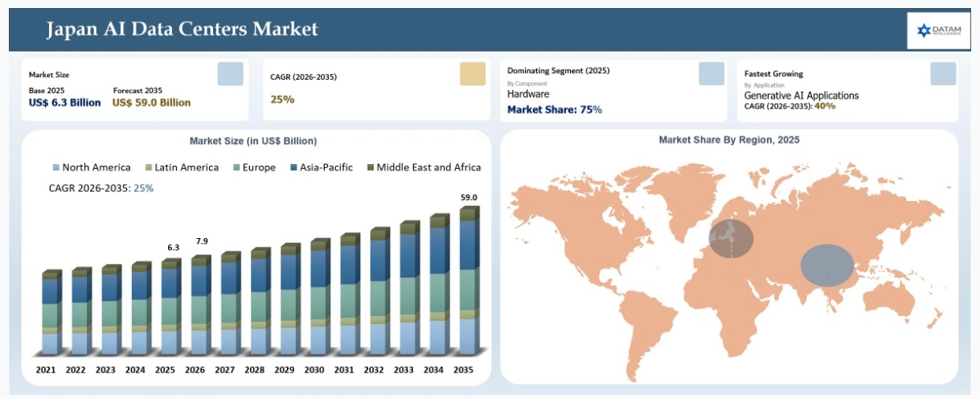Toggle the Europe legend entry
This screenshot has width=980, height=399.
254,167
